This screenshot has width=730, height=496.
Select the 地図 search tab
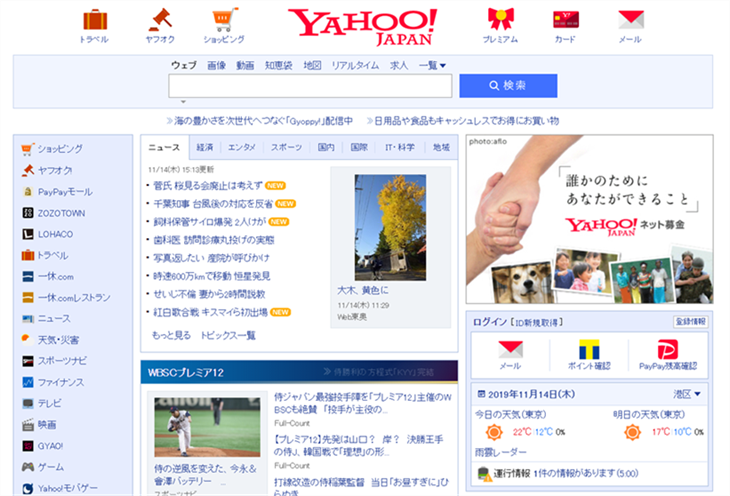(312, 65)
